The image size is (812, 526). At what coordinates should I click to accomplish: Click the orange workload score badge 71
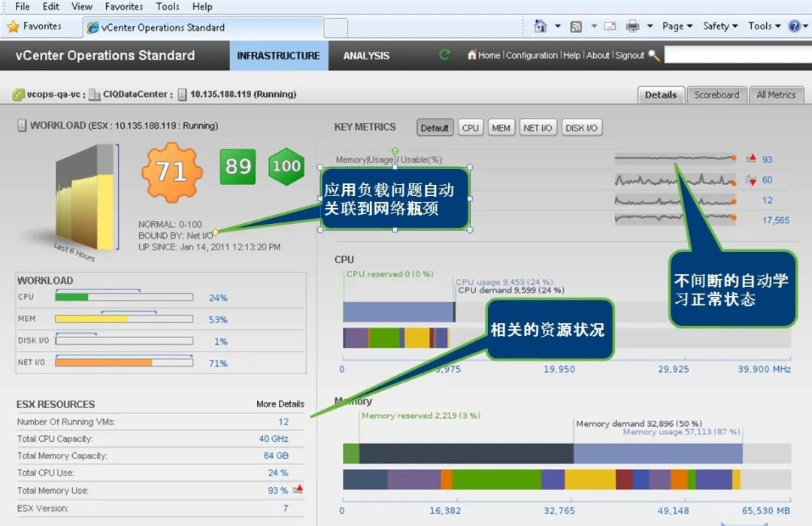[x=171, y=171]
